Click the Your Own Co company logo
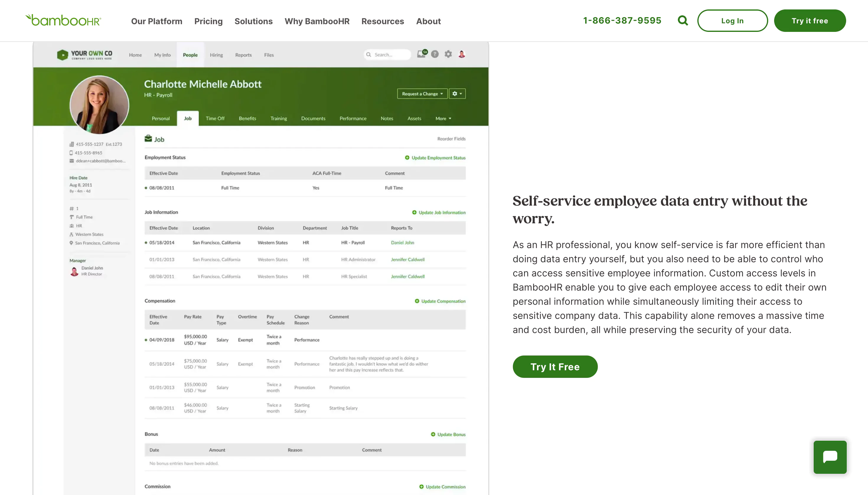Image resolution: width=868 pixels, height=495 pixels. [x=84, y=55]
